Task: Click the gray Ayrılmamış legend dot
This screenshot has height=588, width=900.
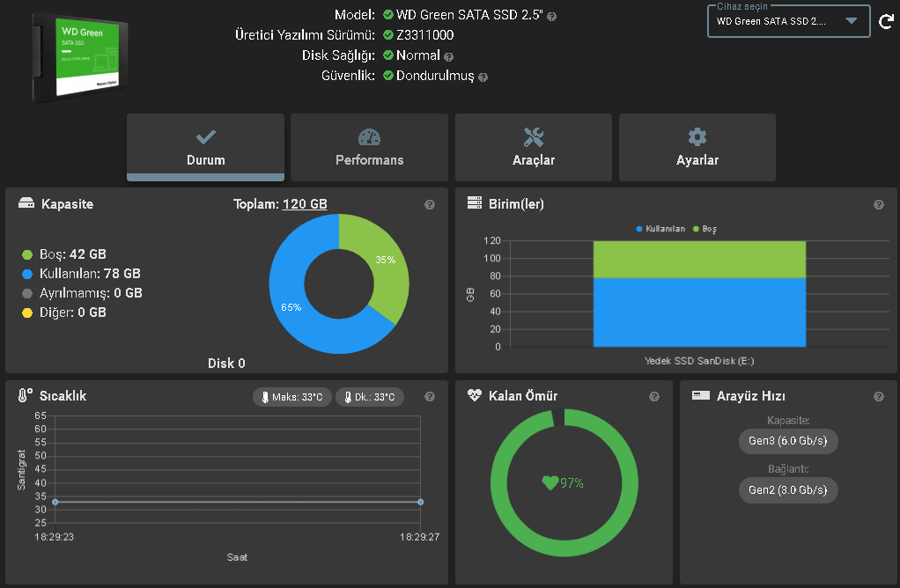Action: 27,294
